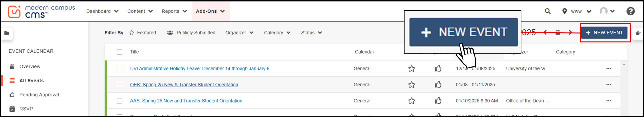Click the New Event button
644x117 pixels.
click(x=604, y=33)
